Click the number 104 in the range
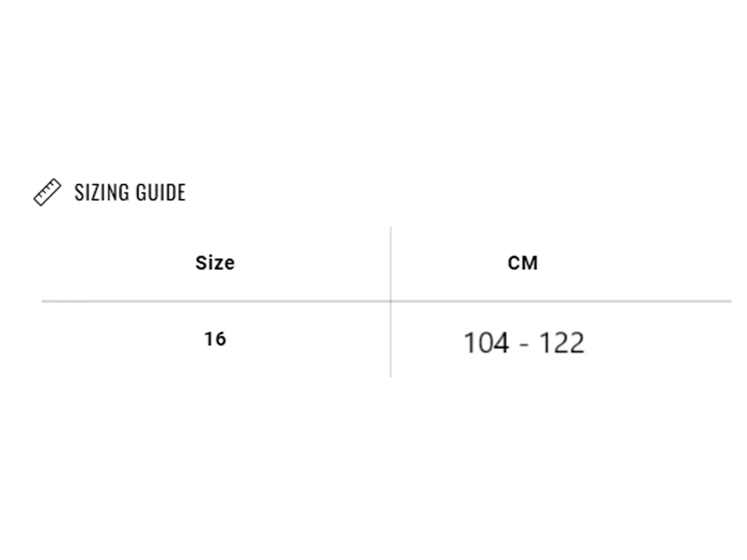Image resolution: width=747 pixels, height=560 pixels. pyautogui.click(x=486, y=343)
